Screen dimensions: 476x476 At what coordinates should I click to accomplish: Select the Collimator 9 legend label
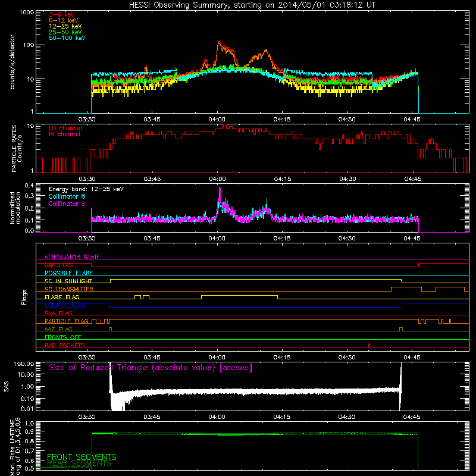67,203
